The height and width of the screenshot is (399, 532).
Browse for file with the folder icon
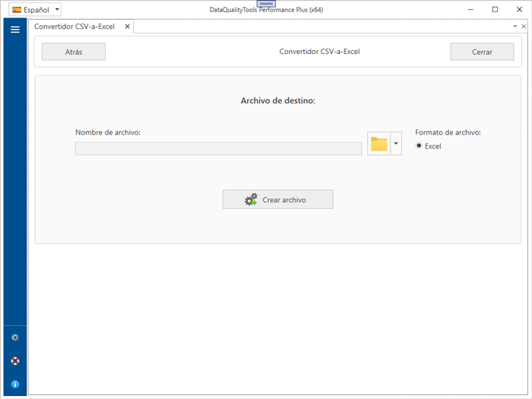(x=378, y=144)
